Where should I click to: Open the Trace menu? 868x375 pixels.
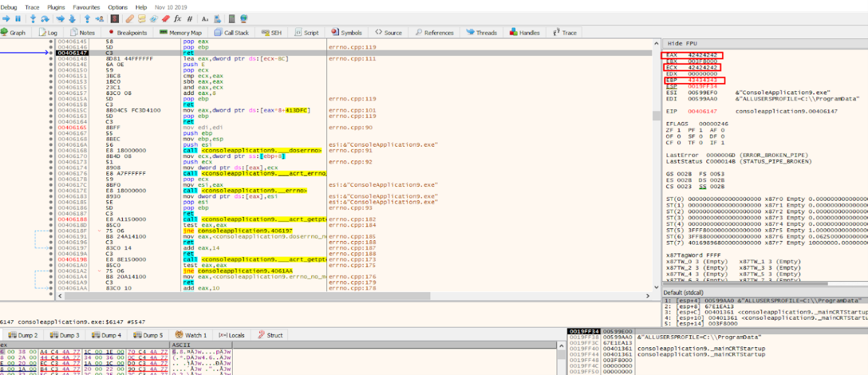[32, 7]
